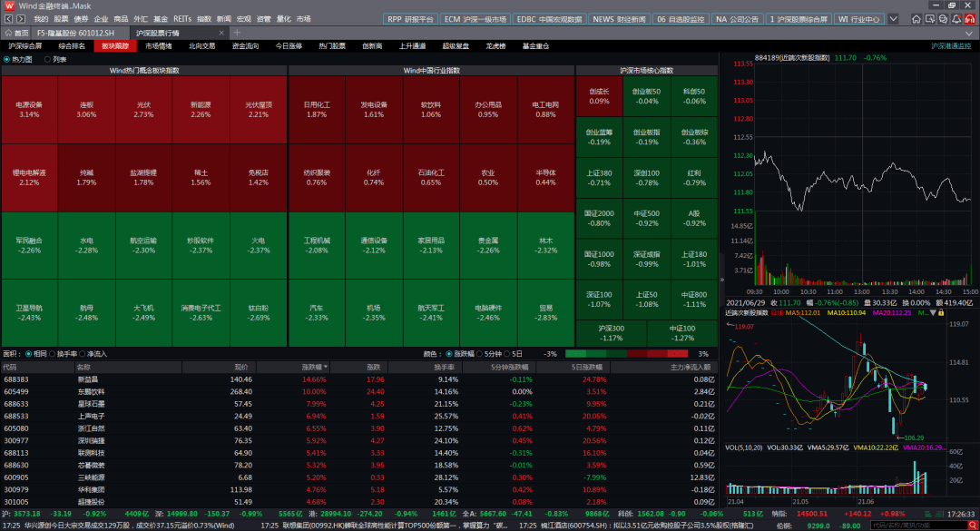Click the red headset support icon
980x531 pixels.
[x=970, y=19]
